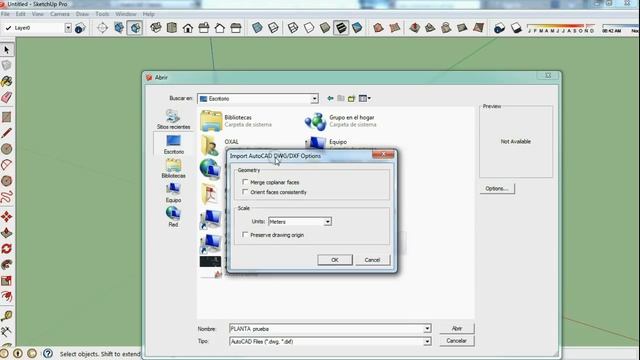The image size is (640, 360).
Task: Enable Orient faces consistently checkbox
Action: click(245, 192)
